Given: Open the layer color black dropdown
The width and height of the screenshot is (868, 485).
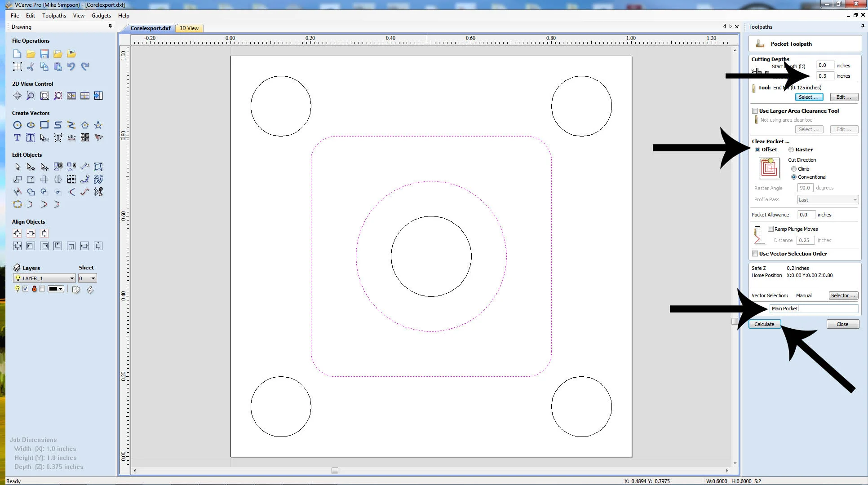Looking at the screenshot, I should [x=56, y=289].
